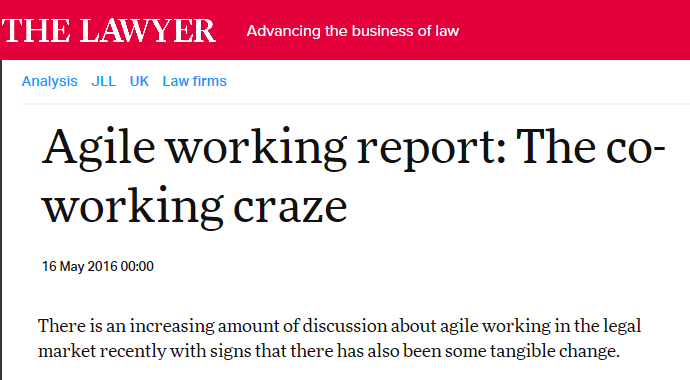Click 'The co-' at the headline's first line end

click(x=591, y=147)
